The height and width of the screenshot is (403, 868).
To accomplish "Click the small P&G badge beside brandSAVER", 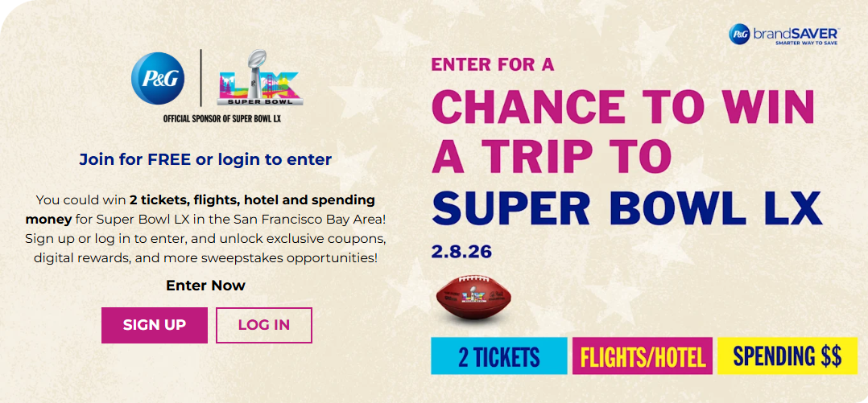I will [739, 34].
